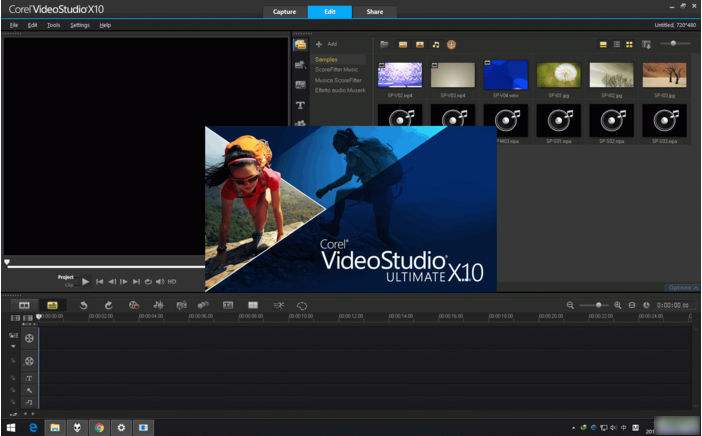The width and height of the screenshot is (702, 436).
Task: Switch to the Edit tab
Action: point(330,12)
